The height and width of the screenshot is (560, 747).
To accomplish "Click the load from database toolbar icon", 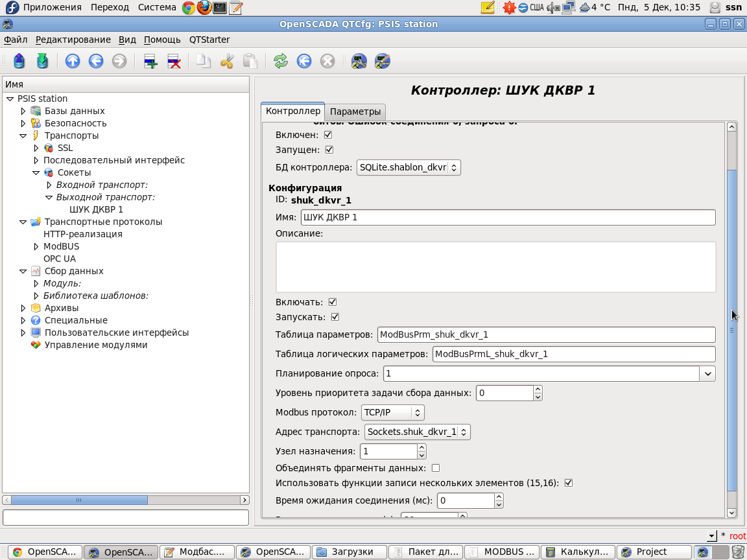I will [19, 62].
